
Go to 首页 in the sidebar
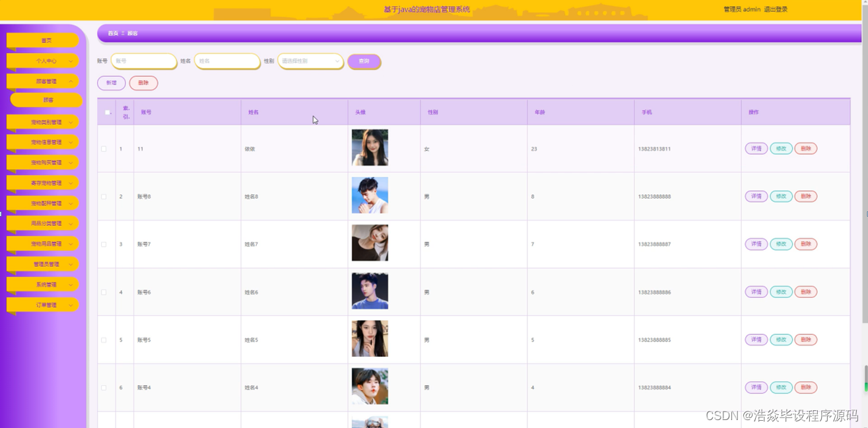[x=43, y=40]
